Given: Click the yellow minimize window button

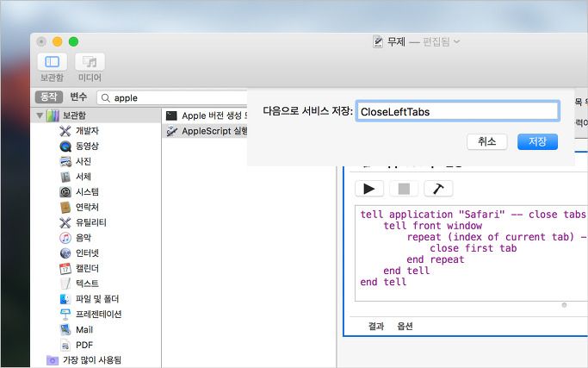Looking at the screenshot, I should click(x=58, y=41).
